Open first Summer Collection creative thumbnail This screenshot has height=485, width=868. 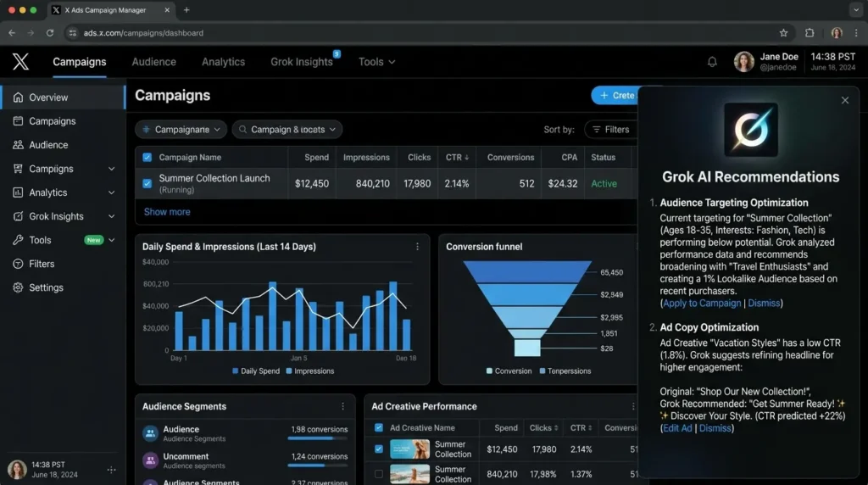coord(409,449)
